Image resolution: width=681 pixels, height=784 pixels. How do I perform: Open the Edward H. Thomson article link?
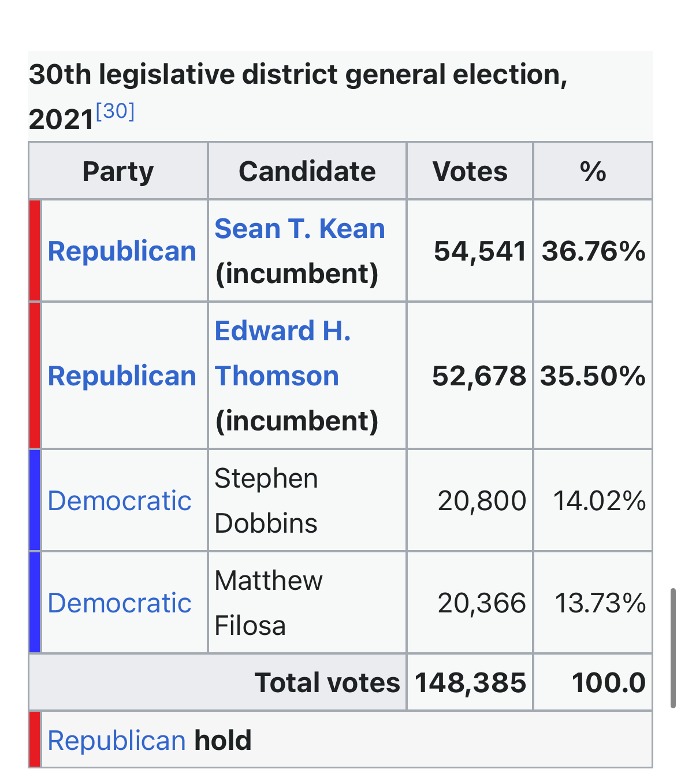282,354
